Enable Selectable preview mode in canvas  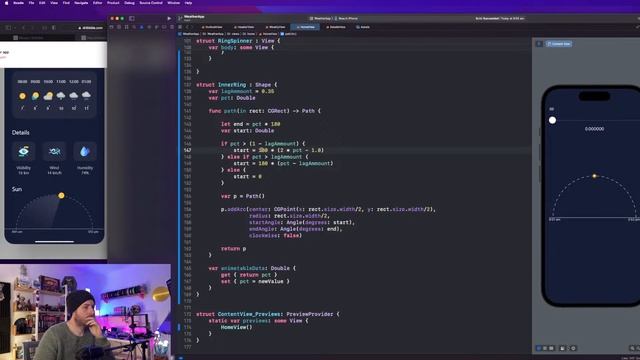[545, 348]
